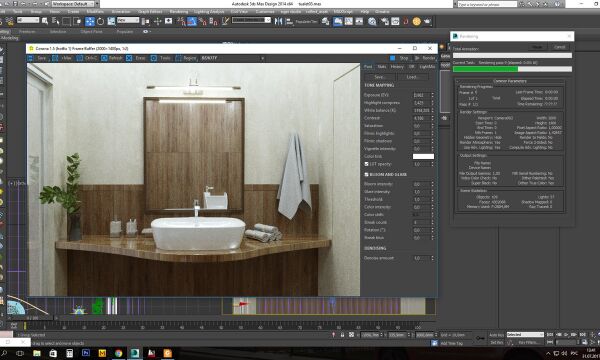Click the White balance value field
Screen dimensions: 600x360
[x=421, y=110]
